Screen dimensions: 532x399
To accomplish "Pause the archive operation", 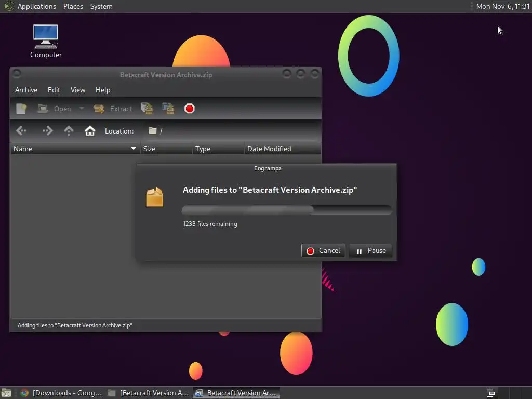I will (370, 251).
